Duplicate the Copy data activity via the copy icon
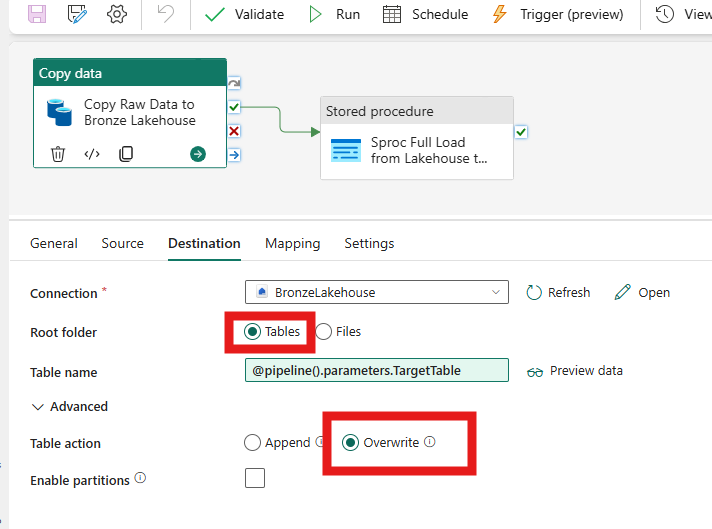Viewport: 712px width, 529px height. coord(126,154)
